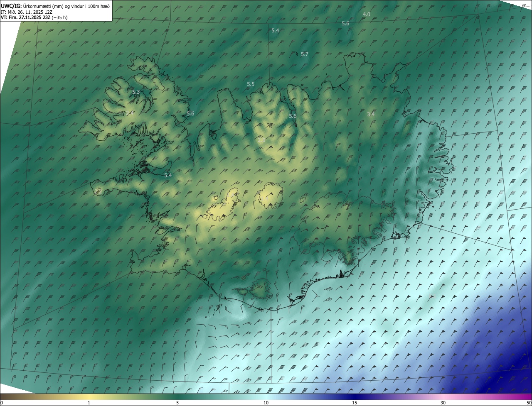Screen dimensions: 532x406
Task: Select the '15' tick on the color scale
Action: [355, 403]
